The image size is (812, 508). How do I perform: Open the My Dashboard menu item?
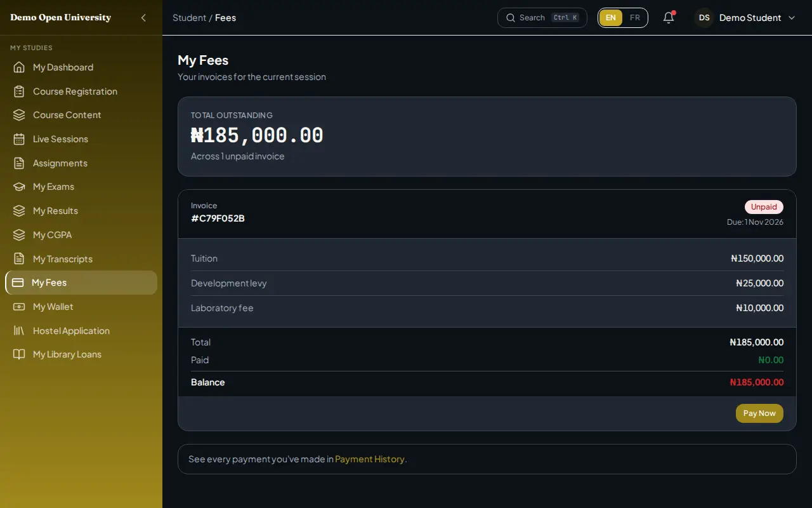(x=81, y=67)
